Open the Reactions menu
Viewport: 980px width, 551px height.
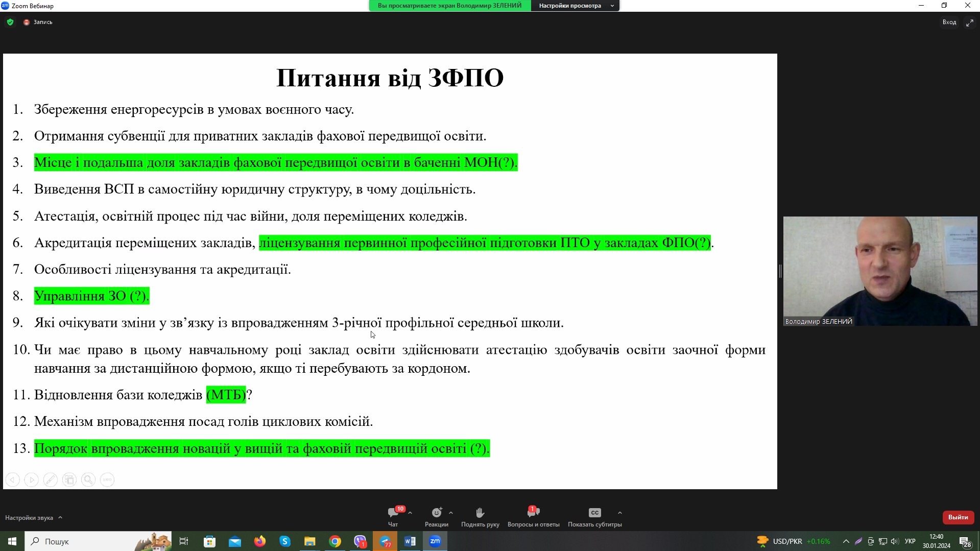coord(436,516)
